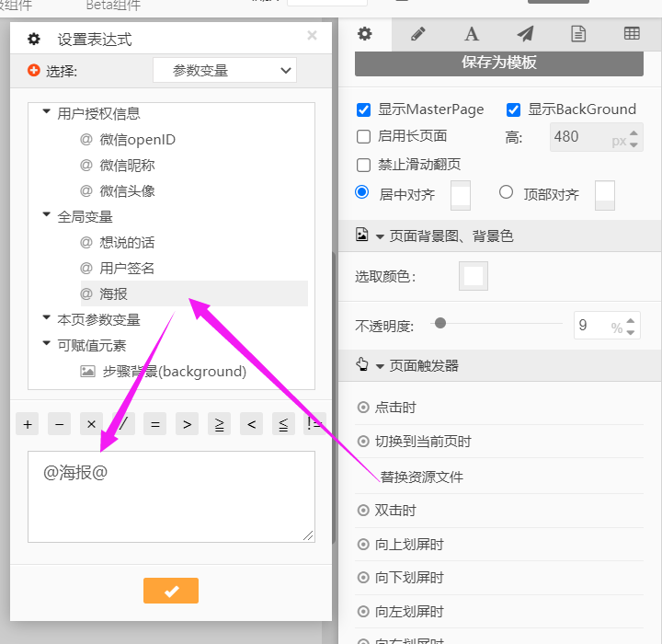Screen dimensions: 662x644
Task: Select the 微信昵称 variable
Action: click(x=127, y=166)
